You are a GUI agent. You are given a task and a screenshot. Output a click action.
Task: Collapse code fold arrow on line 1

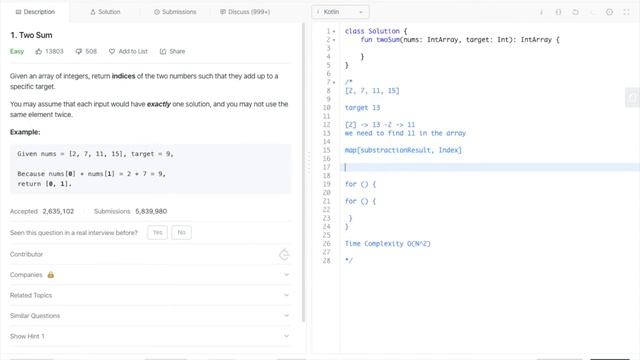point(334,31)
